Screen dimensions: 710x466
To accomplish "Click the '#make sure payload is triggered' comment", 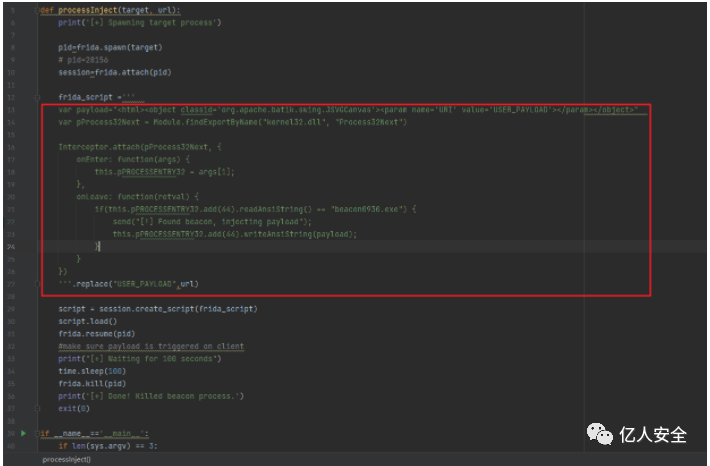I will (151, 346).
